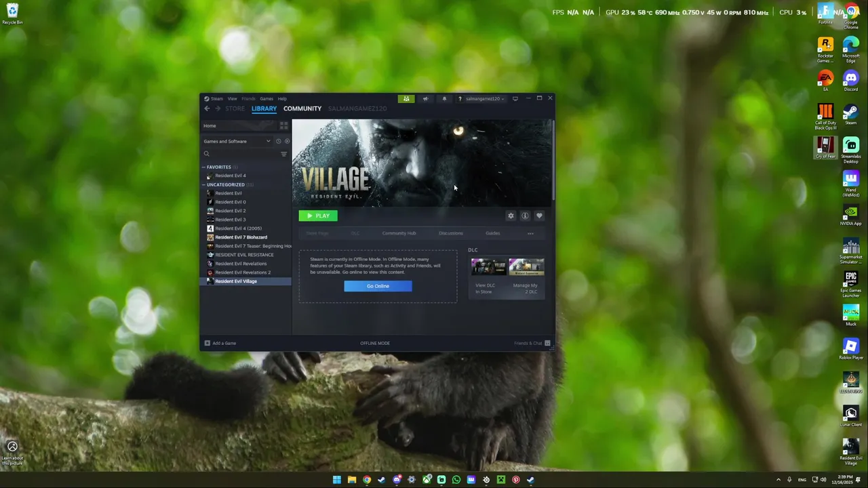Open the Discussions link
Screen dimensions: 868x488
[x=451, y=233]
